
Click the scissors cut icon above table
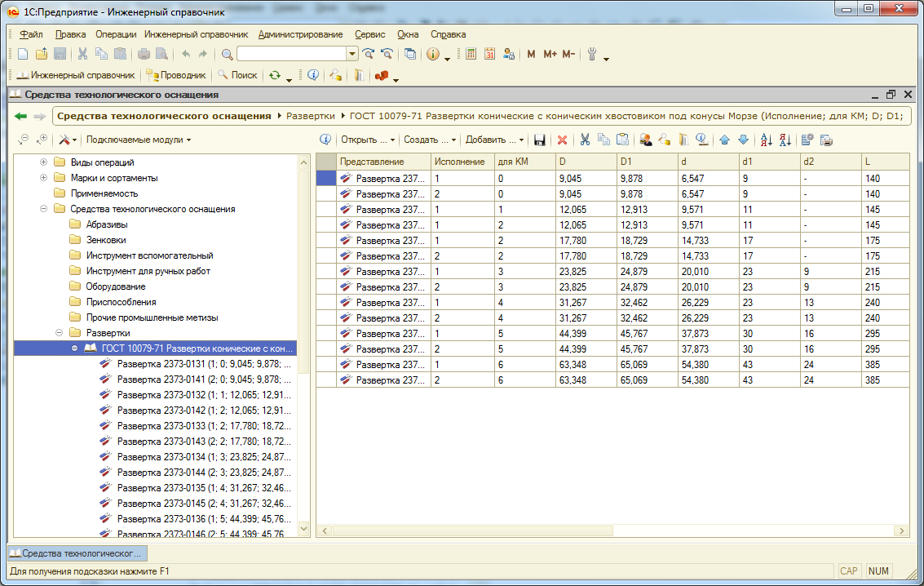[584, 140]
